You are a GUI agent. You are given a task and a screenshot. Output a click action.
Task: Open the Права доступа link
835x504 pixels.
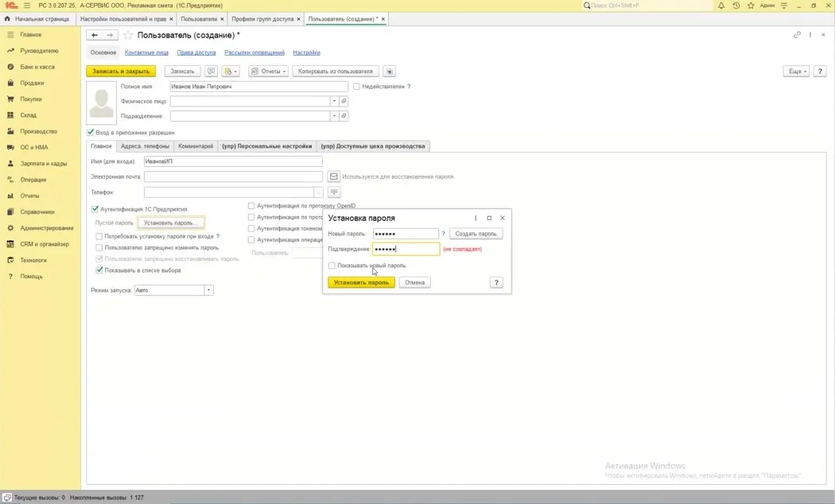pyautogui.click(x=196, y=52)
